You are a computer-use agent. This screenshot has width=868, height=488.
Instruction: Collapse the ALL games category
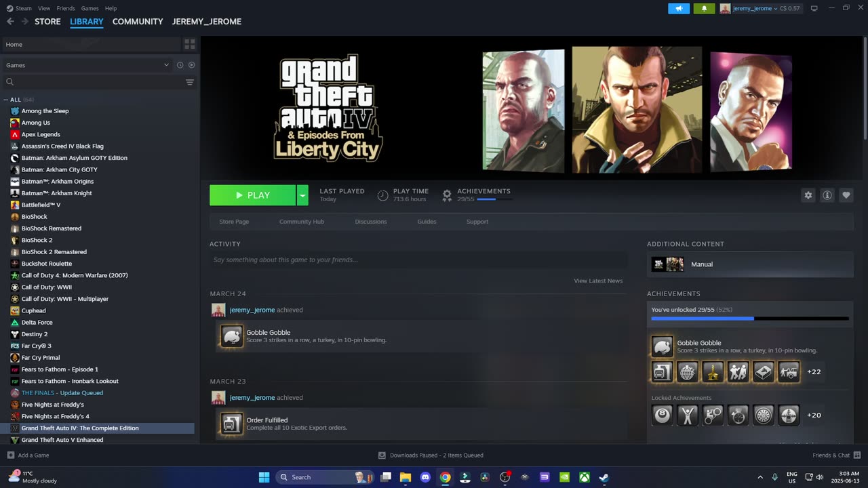tap(6, 100)
